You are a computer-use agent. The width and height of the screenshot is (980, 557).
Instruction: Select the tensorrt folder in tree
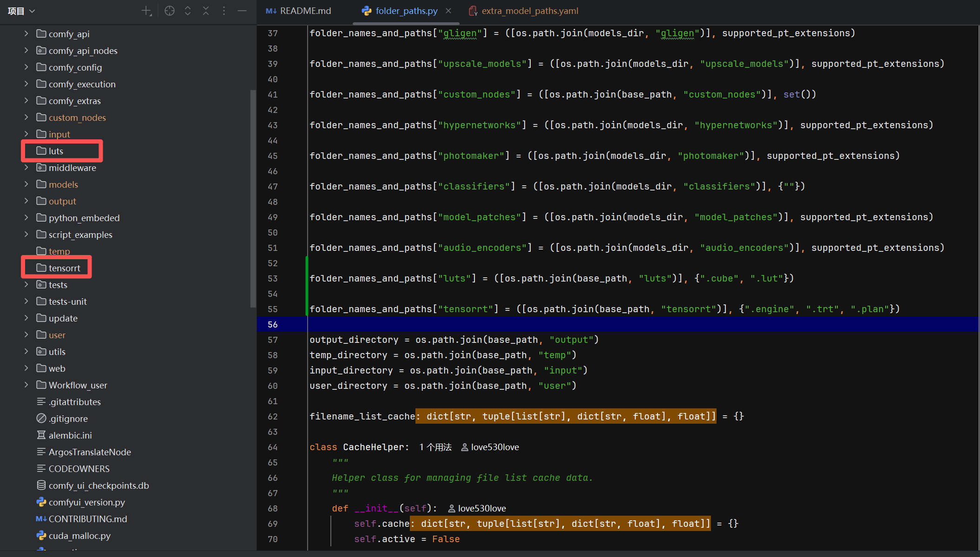point(64,268)
